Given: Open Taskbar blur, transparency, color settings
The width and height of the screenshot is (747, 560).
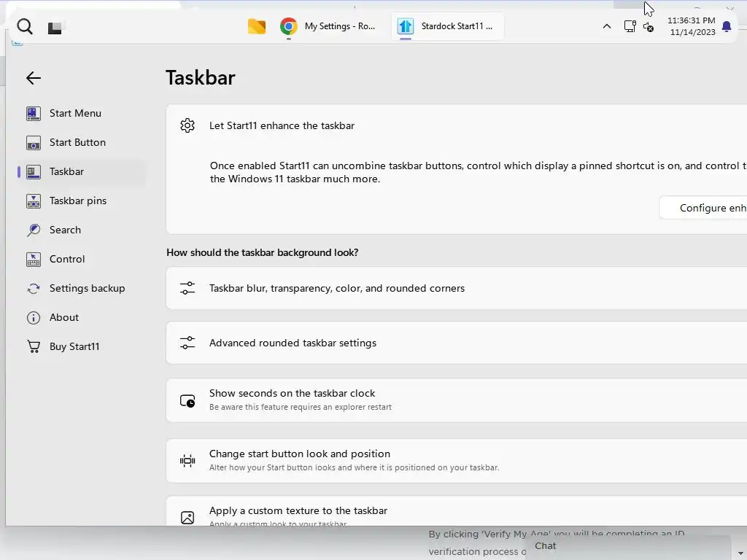Looking at the screenshot, I should pyautogui.click(x=457, y=288).
